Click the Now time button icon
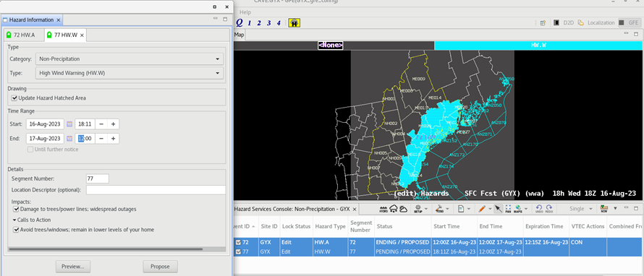This screenshot has height=276, width=644. [603, 209]
